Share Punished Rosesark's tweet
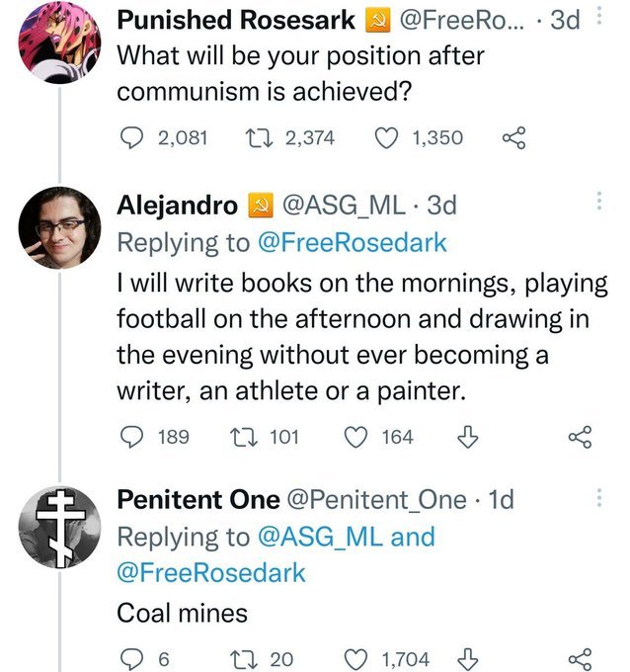Screen dimensions: 630x672 pyautogui.click(x=513, y=138)
